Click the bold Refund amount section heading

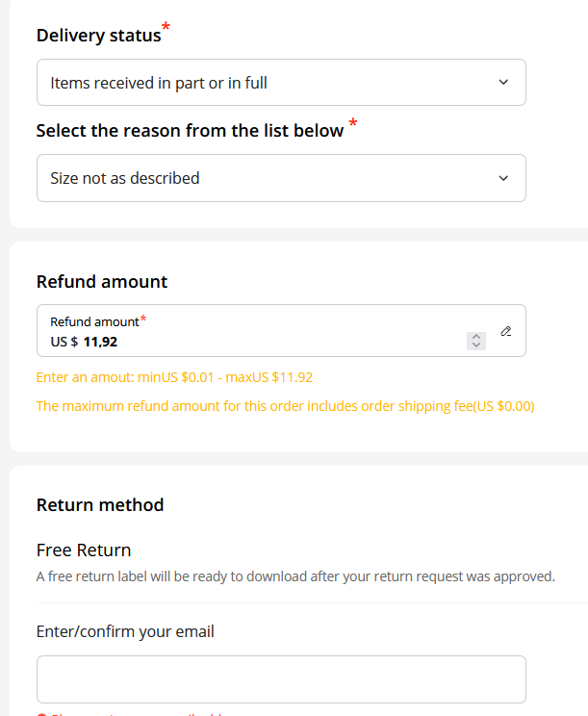tap(102, 282)
